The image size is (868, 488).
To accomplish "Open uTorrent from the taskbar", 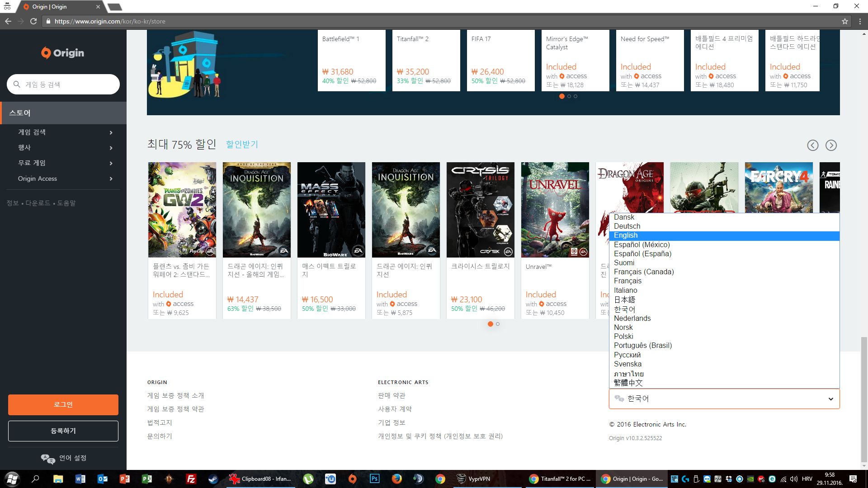I will (x=308, y=479).
